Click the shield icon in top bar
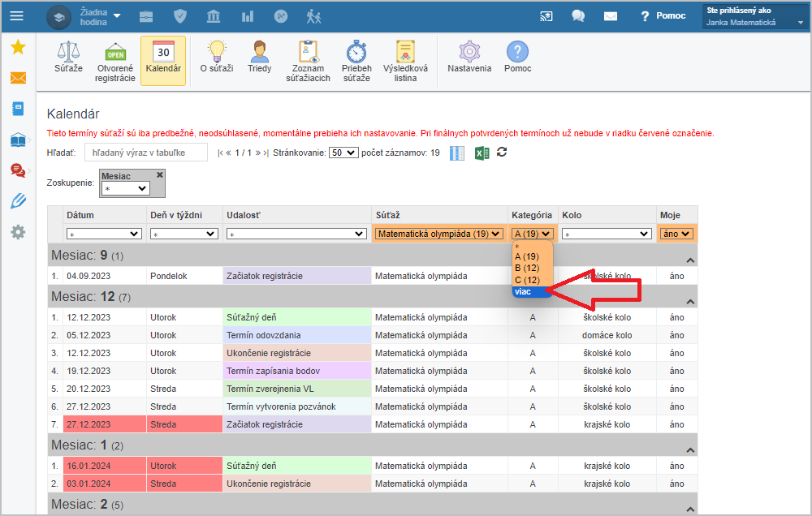Screen dimensions: 812x516 pyautogui.click(x=179, y=16)
